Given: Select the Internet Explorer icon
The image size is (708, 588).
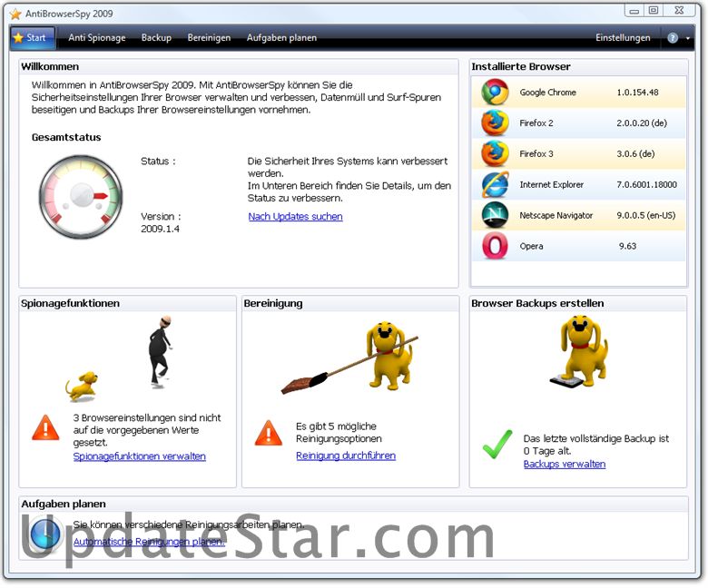Looking at the screenshot, I should [495, 184].
